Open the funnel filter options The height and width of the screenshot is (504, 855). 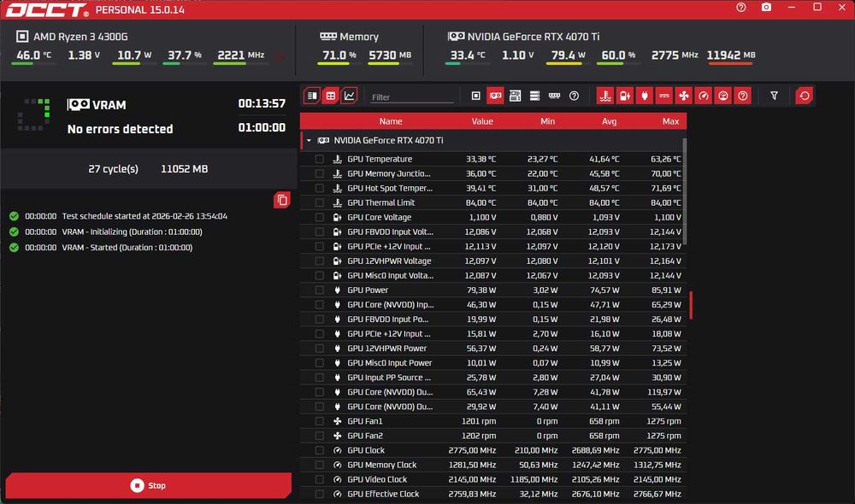(774, 96)
